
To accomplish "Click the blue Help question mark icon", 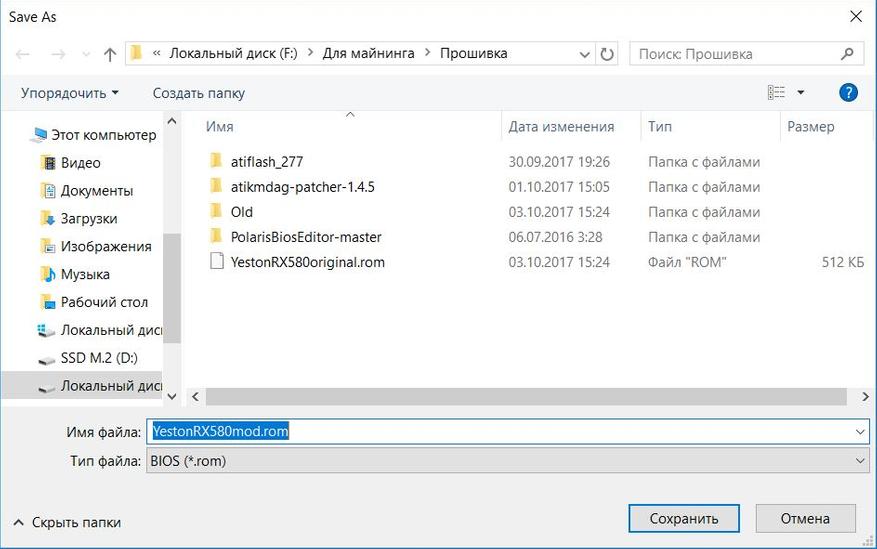I will tap(848, 93).
